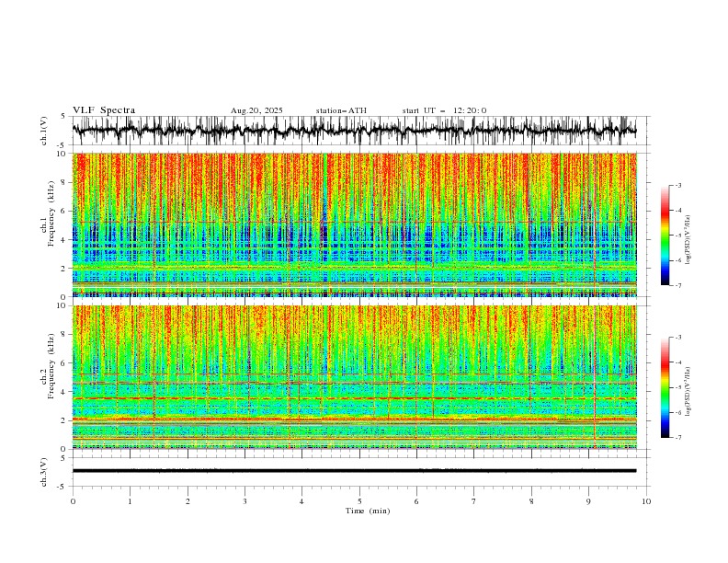The height and width of the screenshot is (563, 728).
Task: Click the date "Aug.20, 2025"
Action: 256,110
